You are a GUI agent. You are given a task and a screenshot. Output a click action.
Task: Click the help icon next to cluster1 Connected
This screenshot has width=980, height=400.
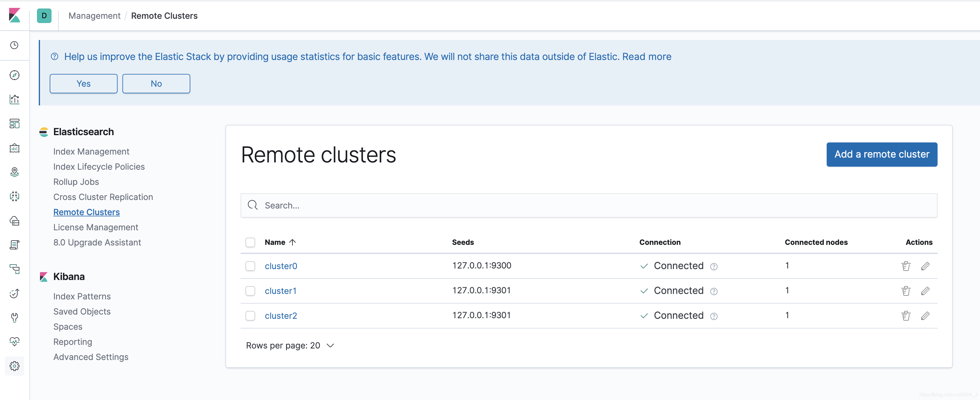714,292
